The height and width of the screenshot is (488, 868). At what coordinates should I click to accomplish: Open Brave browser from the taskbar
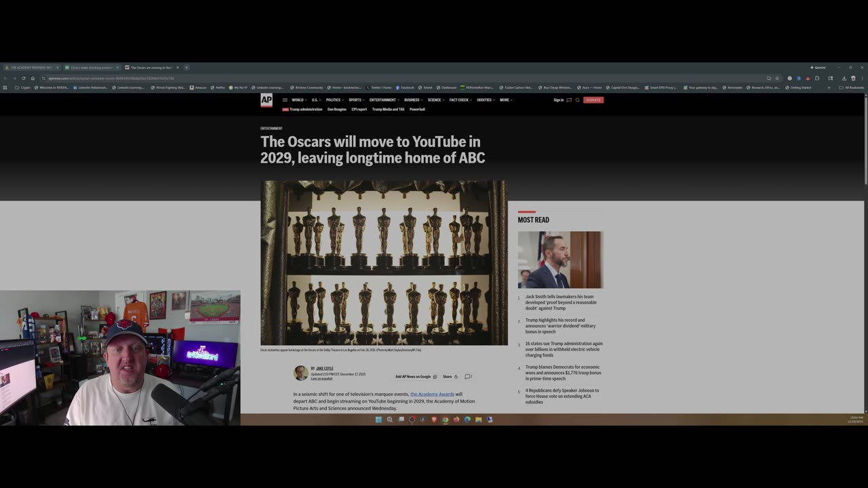434,420
